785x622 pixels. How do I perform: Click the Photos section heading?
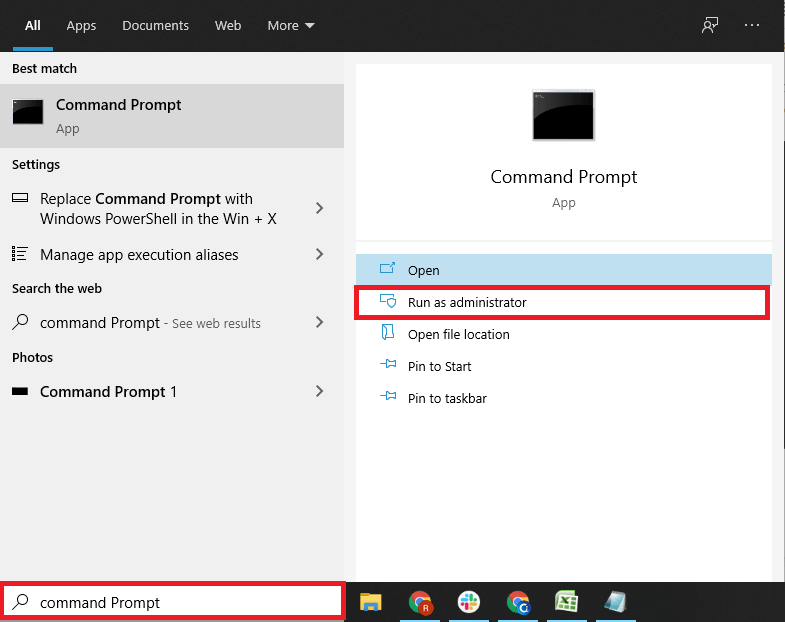pos(33,357)
